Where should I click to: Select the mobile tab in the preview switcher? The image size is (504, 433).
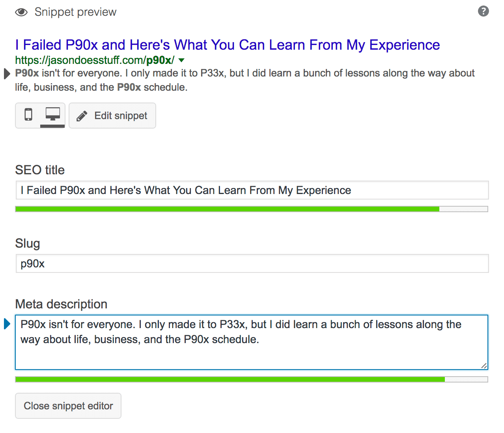(x=28, y=115)
